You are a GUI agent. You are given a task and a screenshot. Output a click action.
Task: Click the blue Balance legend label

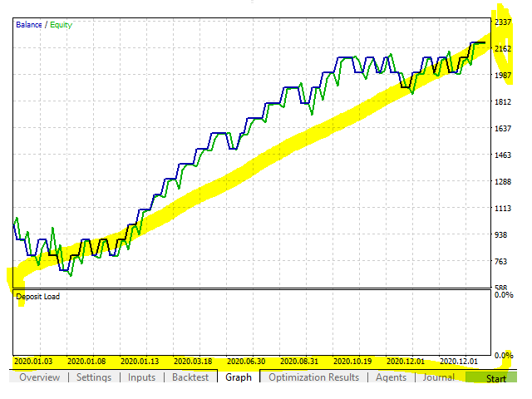[29, 25]
